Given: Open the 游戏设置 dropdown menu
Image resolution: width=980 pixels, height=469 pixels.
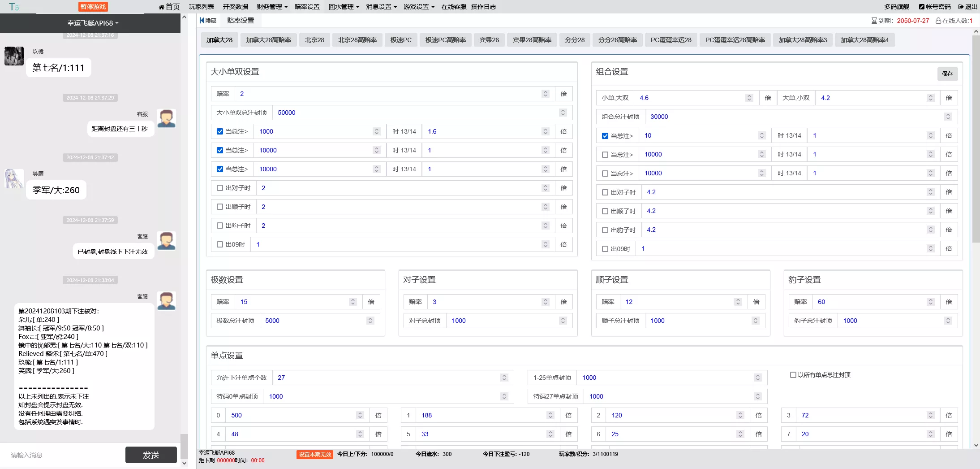Looking at the screenshot, I should (419, 7).
